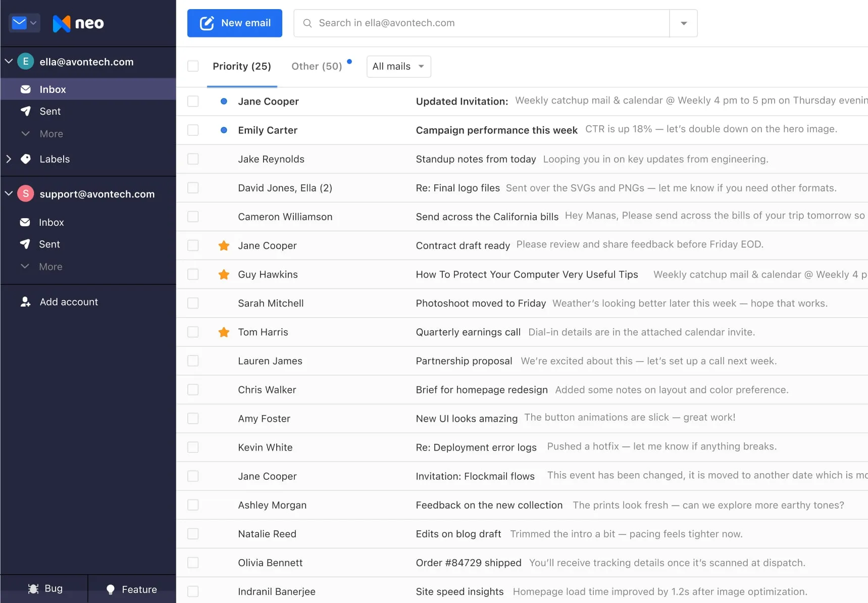This screenshot has height=603, width=868.
Task: Click the Bug report icon
Action: point(33,589)
